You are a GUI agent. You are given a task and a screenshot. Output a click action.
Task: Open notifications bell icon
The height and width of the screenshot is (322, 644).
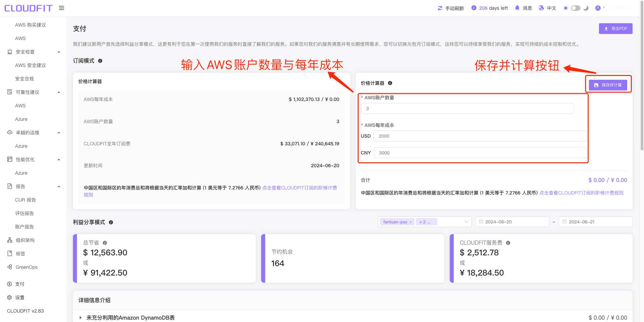pyautogui.click(x=517, y=8)
